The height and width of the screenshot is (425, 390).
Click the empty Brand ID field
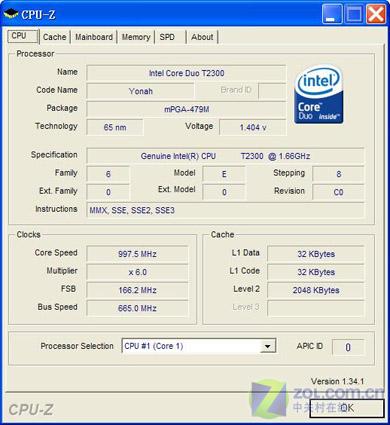click(272, 91)
